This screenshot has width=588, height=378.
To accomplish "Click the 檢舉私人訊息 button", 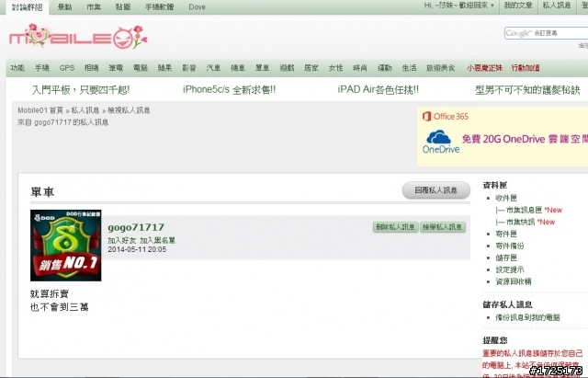I will click(443, 227).
